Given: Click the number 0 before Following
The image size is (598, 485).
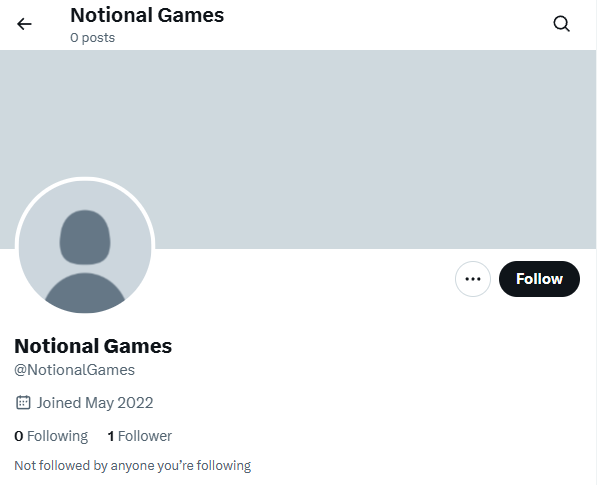Looking at the screenshot, I should (x=19, y=436).
